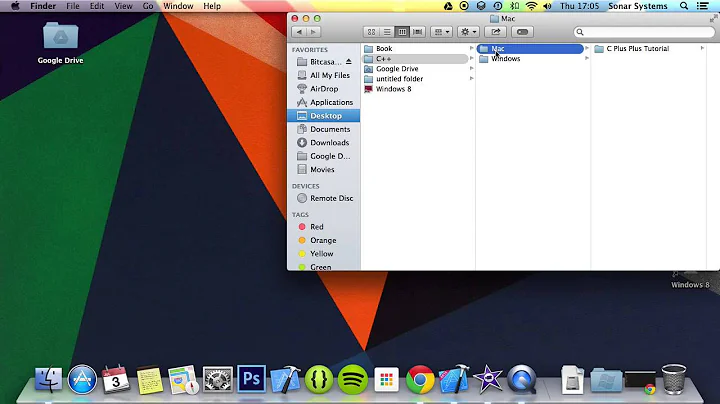Select the Orange tag
This screenshot has height=404, width=720.
[x=324, y=240]
